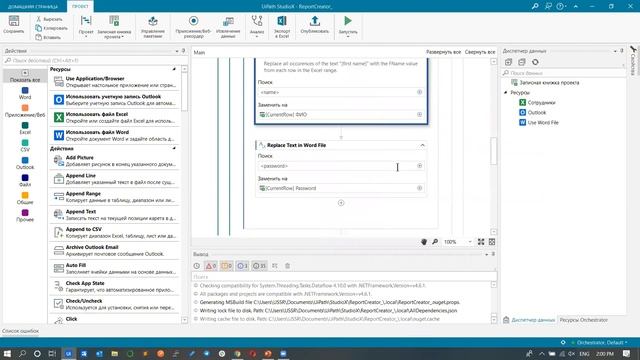The width and height of the screenshot is (640, 360).
Task: Select Использовать файл Word activity
Action: (115, 136)
